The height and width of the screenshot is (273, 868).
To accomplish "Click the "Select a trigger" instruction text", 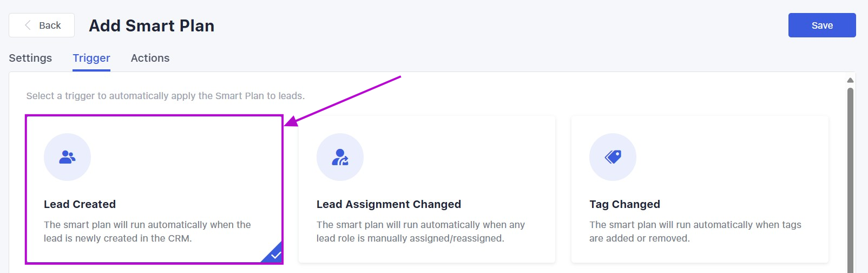I will (x=166, y=96).
